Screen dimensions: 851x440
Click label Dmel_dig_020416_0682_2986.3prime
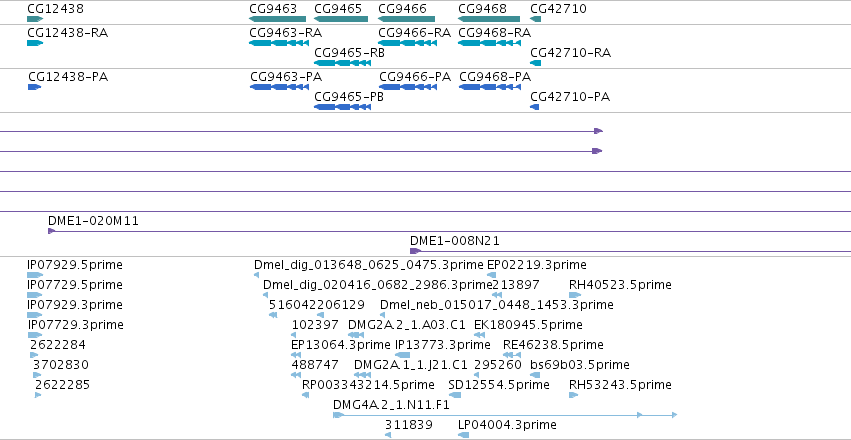(377, 285)
